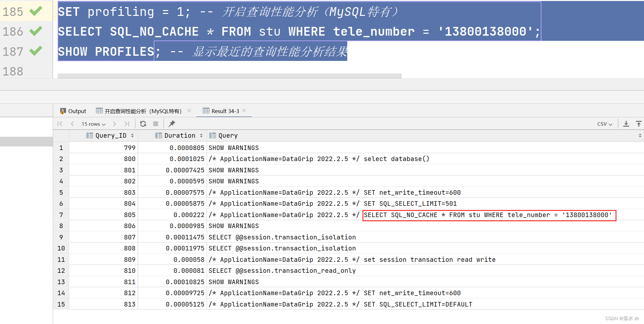Open the CSV data extractor dropdown
The image size is (644, 324).
pyautogui.click(x=605, y=124)
